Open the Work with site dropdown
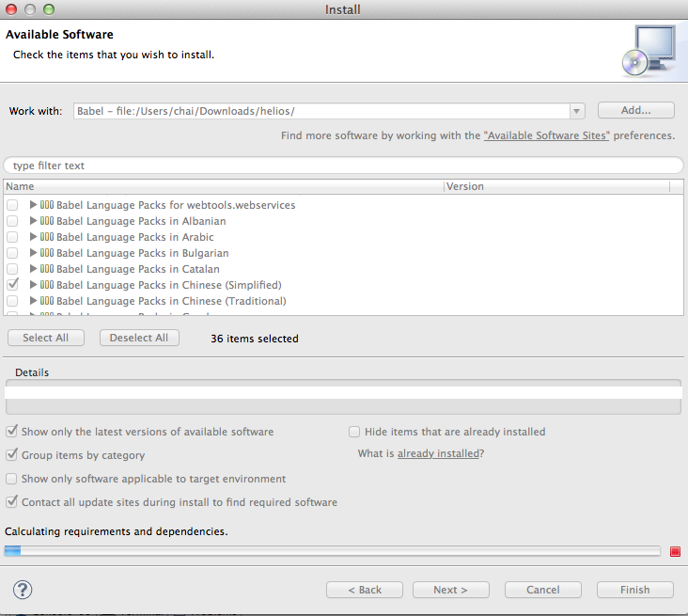Image resolution: width=688 pixels, height=616 pixels. (x=577, y=111)
